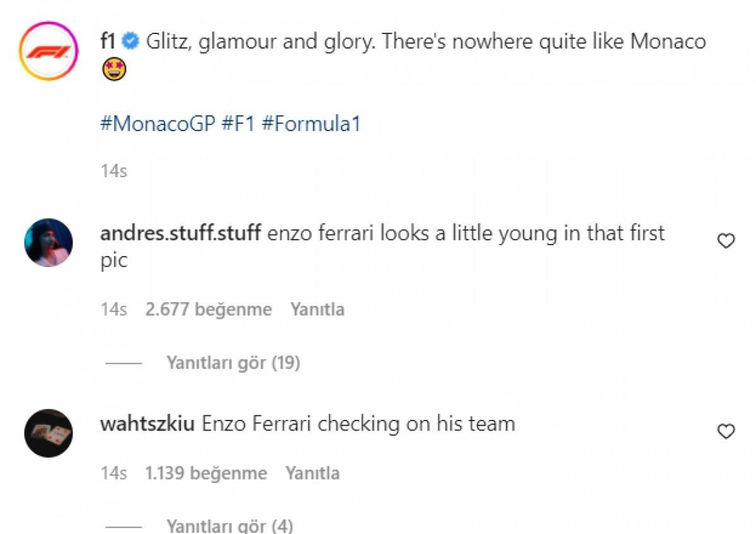Expand the 4 replies under wahtszkiu's comment
This screenshot has width=756, height=534.
(229, 526)
